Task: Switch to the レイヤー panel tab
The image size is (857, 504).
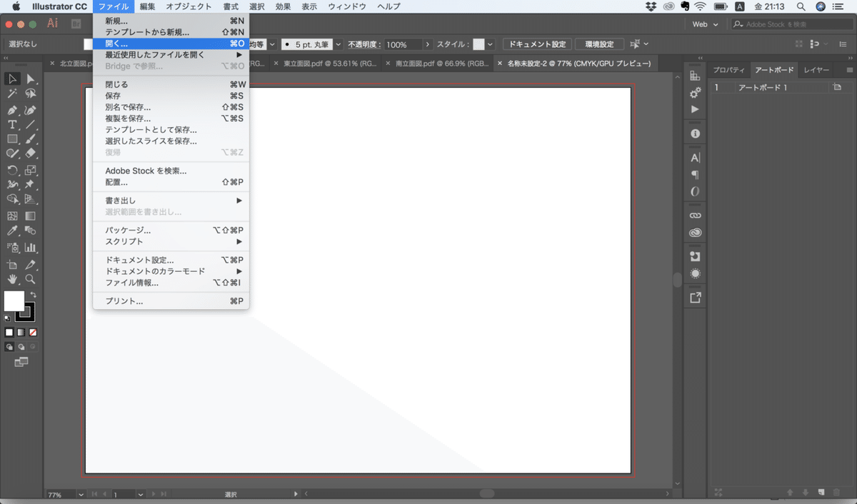Action: tap(816, 70)
